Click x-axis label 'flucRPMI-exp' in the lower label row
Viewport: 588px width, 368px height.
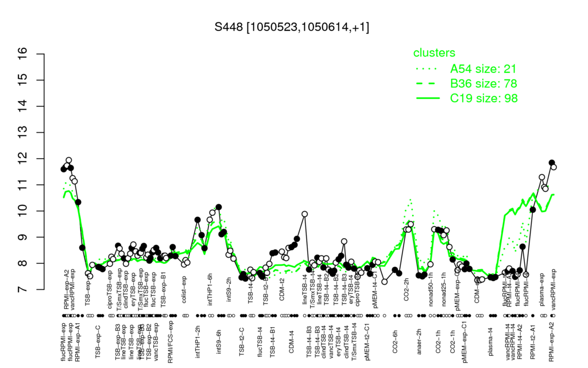click(x=63, y=342)
